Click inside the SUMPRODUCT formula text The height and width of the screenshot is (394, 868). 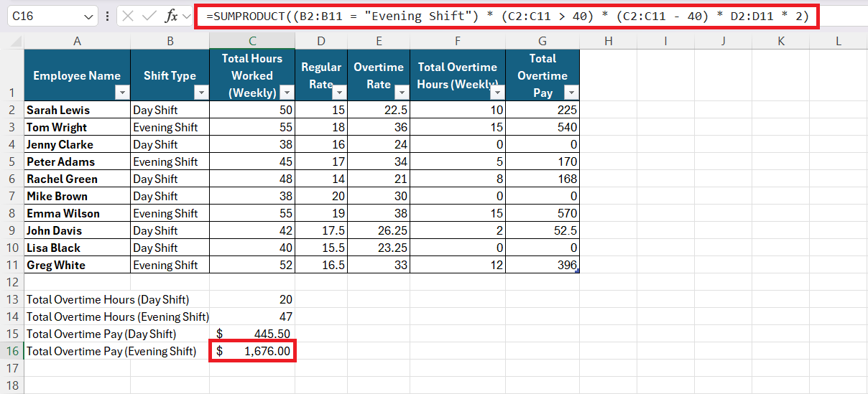(x=507, y=16)
